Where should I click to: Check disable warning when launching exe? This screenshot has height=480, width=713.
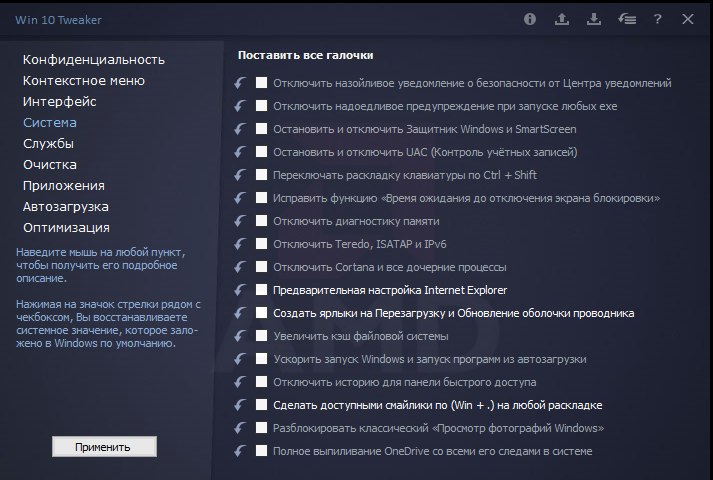click(261, 105)
